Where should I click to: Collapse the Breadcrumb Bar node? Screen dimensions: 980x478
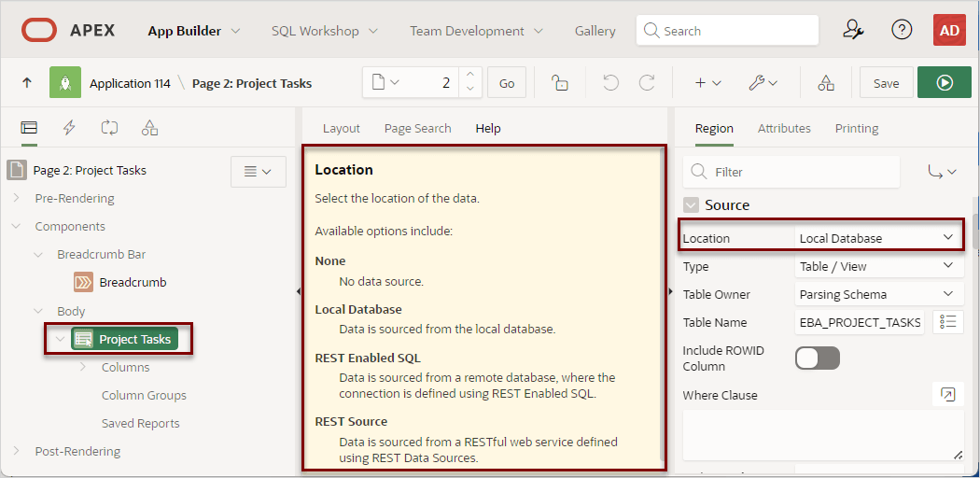[39, 254]
